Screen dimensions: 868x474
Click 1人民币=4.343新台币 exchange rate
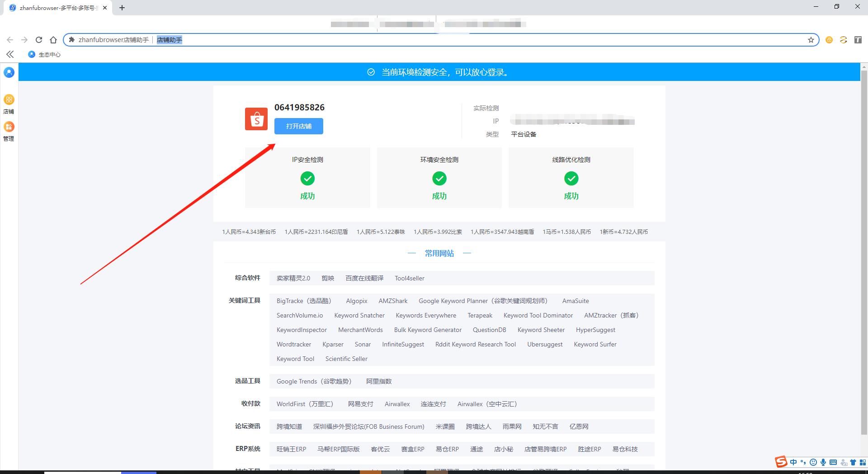click(x=249, y=232)
